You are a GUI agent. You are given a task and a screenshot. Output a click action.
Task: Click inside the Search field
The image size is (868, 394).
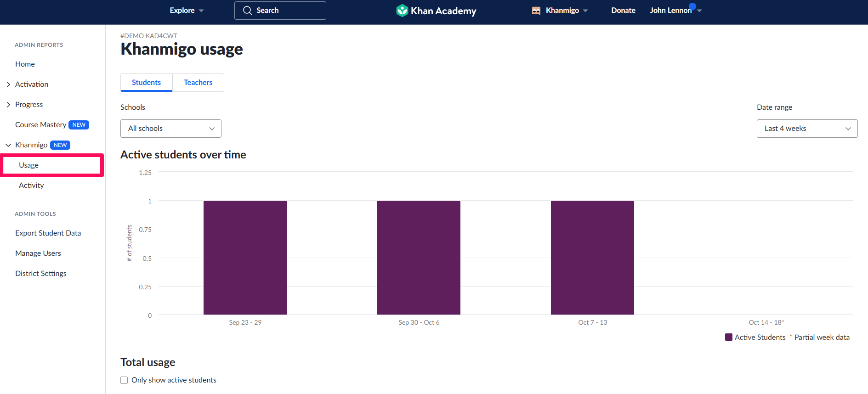pyautogui.click(x=280, y=11)
